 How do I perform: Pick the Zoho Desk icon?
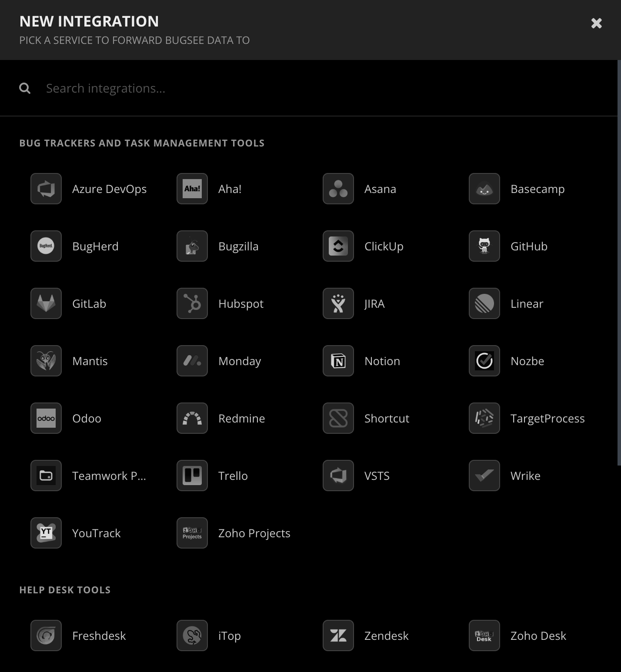click(x=484, y=635)
